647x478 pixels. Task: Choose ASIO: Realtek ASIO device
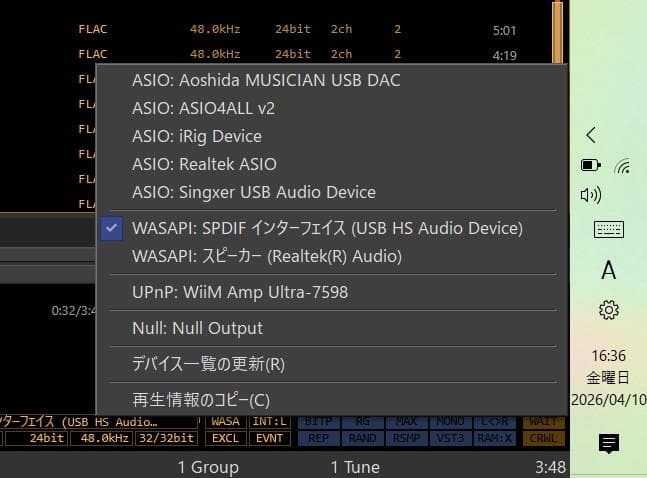332,164
